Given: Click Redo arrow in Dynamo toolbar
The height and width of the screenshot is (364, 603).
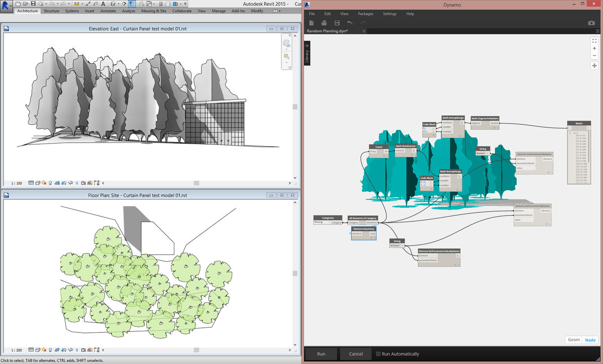Looking at the screenshot, I should pyautogui.click(x=362, y=23).
